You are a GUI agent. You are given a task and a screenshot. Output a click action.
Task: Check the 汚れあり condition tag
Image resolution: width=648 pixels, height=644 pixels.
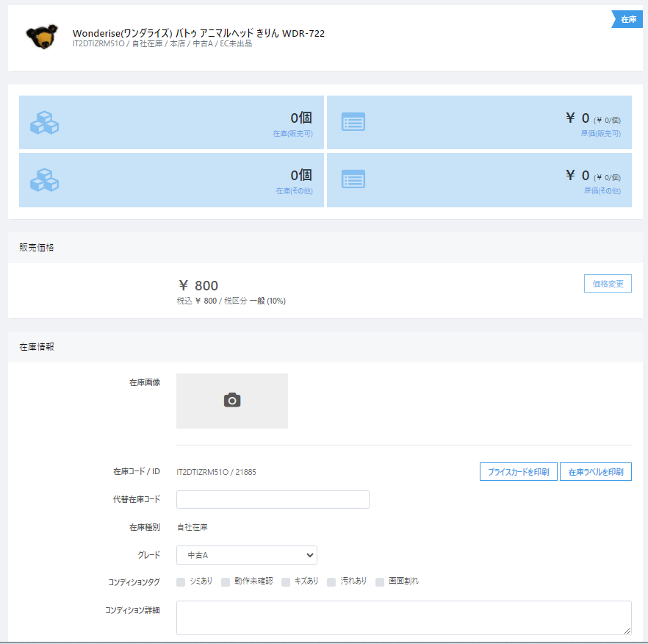[331, 582]
